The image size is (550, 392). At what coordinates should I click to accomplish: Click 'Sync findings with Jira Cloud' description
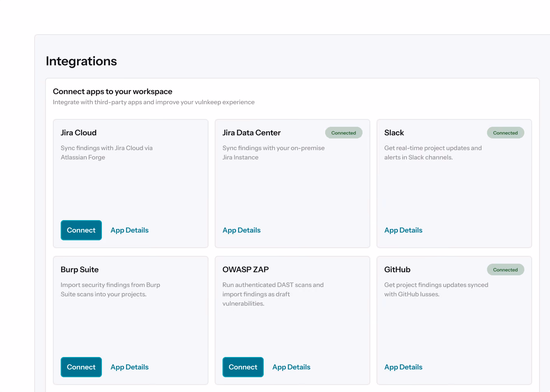point(107,152)
